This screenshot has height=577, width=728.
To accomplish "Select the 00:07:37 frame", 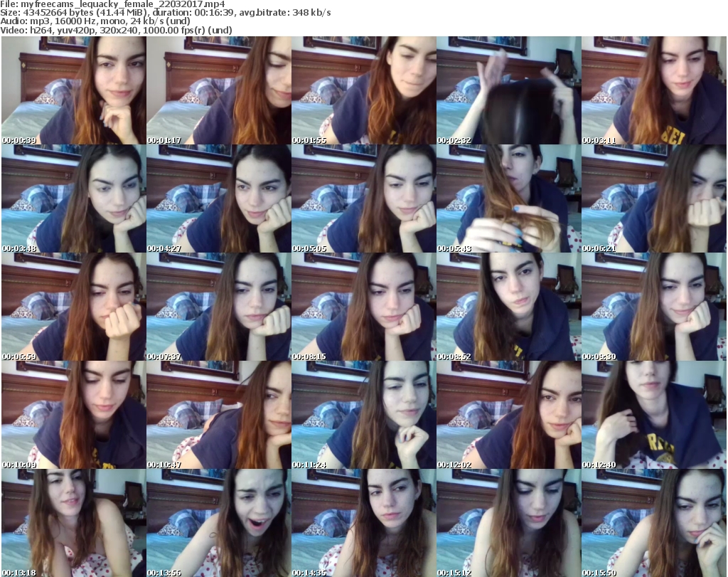I will point(219,307).
